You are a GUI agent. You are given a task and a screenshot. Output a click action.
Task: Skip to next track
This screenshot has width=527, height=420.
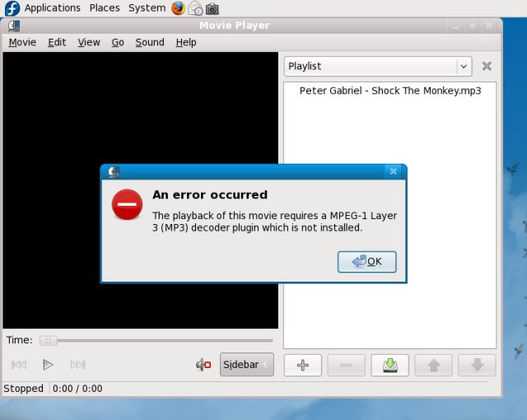tap(77, 365)
